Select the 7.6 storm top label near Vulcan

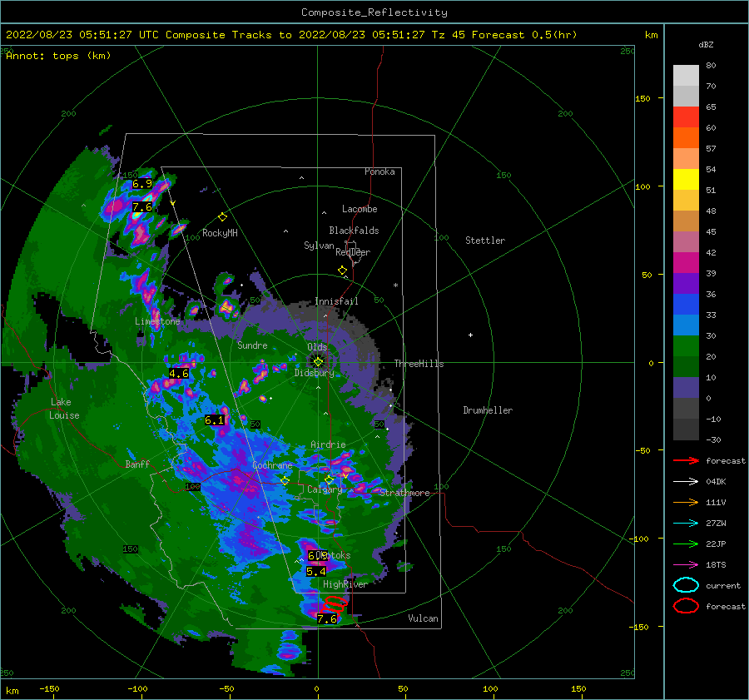[x=327, y=618]
